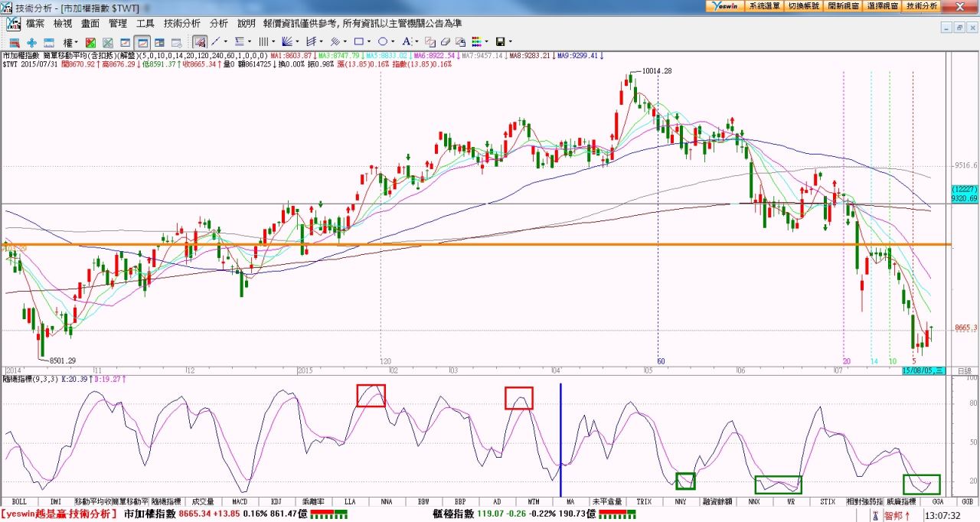The width and height of the screenshot is (980, 522).
Task: Open the 權 adjustment dropdown
Action: point(70,41)
